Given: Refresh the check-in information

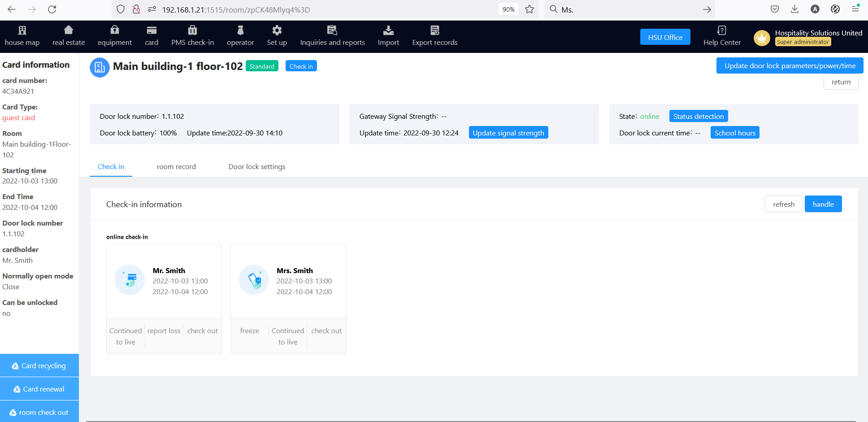Looking at the screenshot, I should tap(783, 204).
